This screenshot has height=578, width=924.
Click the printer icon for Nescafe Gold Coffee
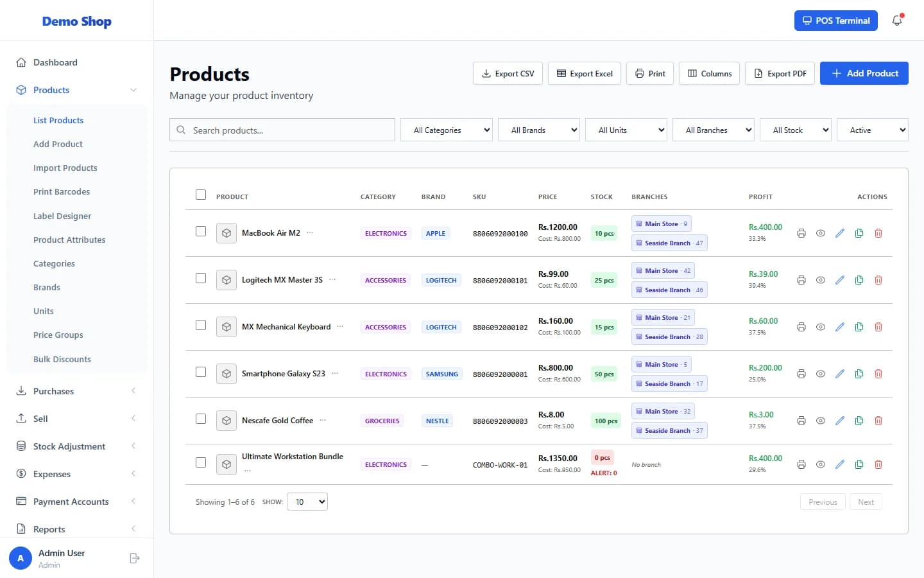pyautogui.click(x=801, y=421)
